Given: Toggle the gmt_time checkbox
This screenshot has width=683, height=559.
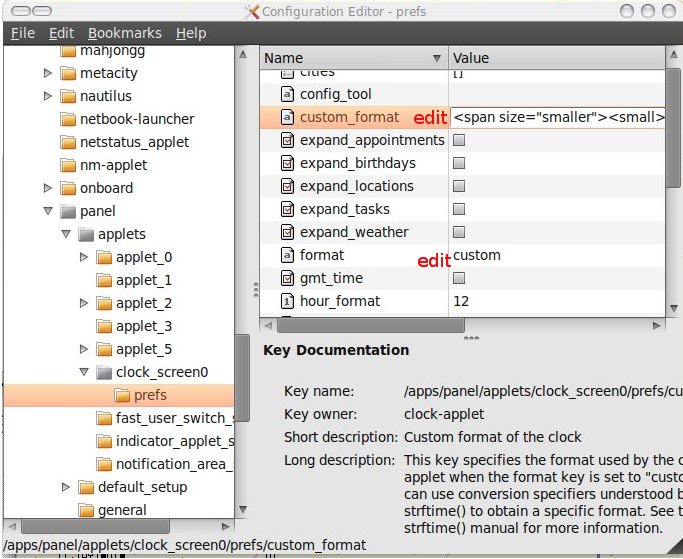Looking at the screenshot, I should (x=459, y=278).
